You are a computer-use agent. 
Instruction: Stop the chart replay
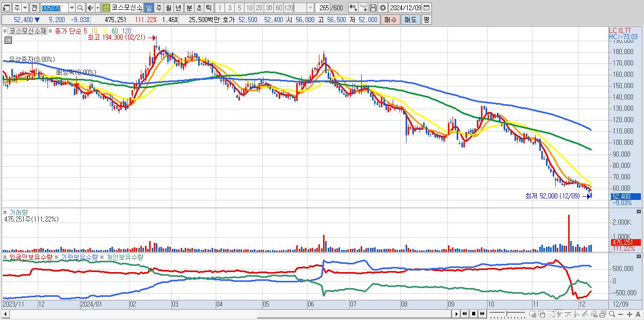473,314
